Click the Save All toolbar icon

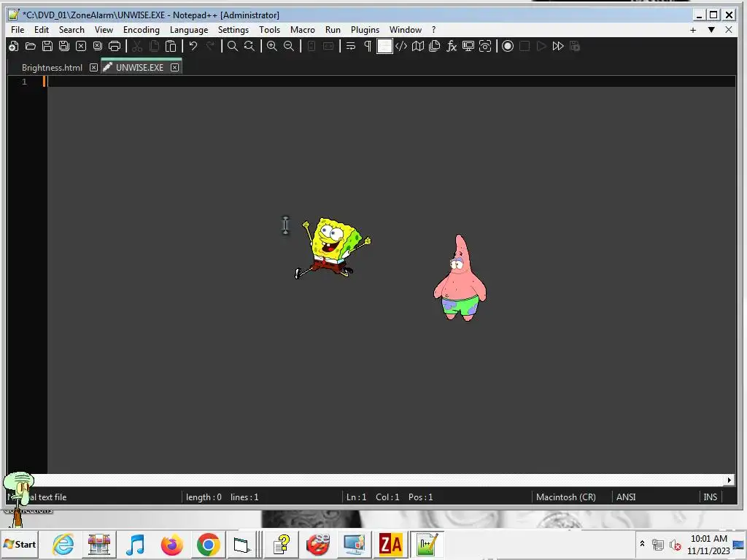[x=64, y=46]
